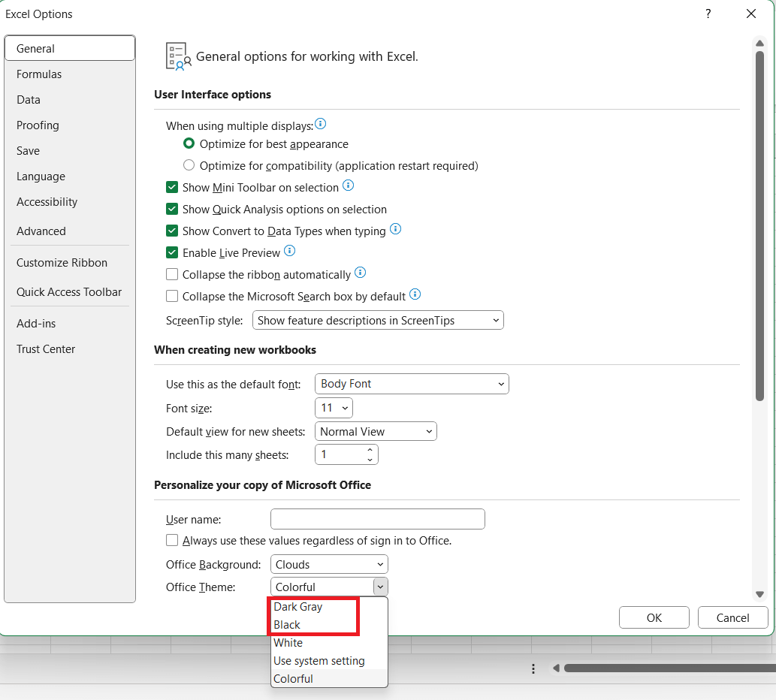
Task: Open the Data options category
Action: (70, 100)
